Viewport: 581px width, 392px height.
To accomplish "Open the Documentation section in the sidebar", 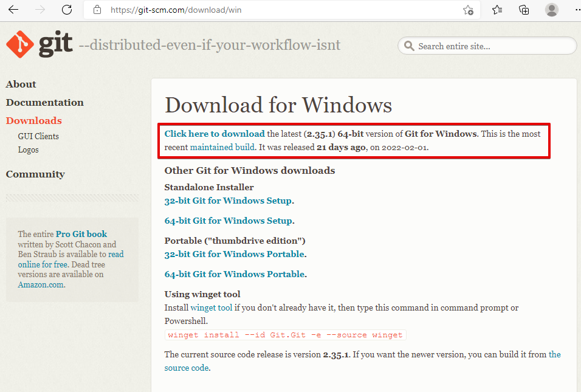I will 45,103.
